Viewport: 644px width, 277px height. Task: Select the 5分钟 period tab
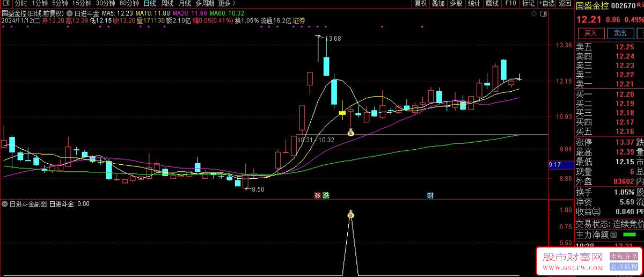pyautogui.click(x=60, y=3)
